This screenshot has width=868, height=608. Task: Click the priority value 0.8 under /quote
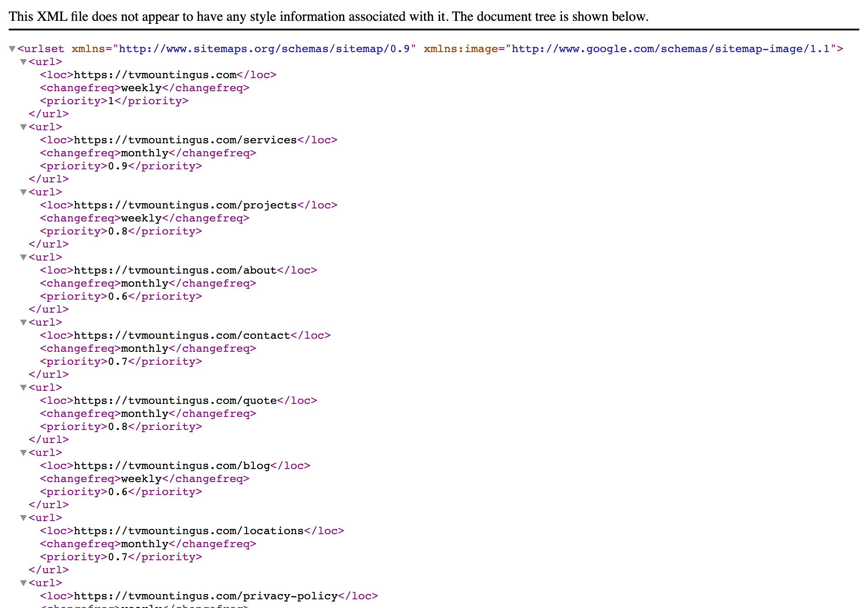[x=118, y=426]
